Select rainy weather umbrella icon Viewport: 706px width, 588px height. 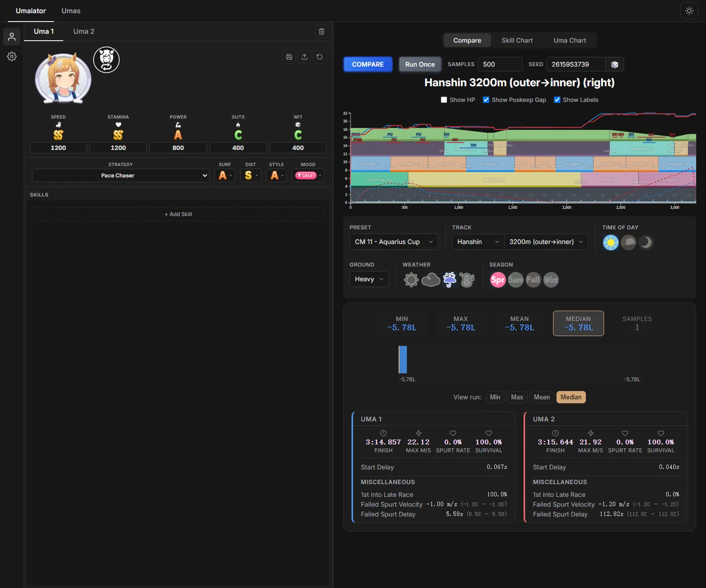(x=449, y=279)
